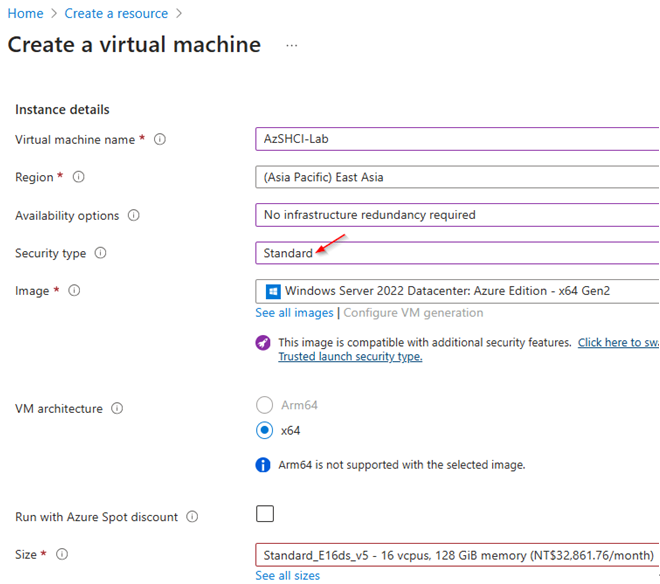Viewport: 660px width, 584px height.
Task: Click 'Arm64 is not supported' message text
Action: click(x=402, y=465)
